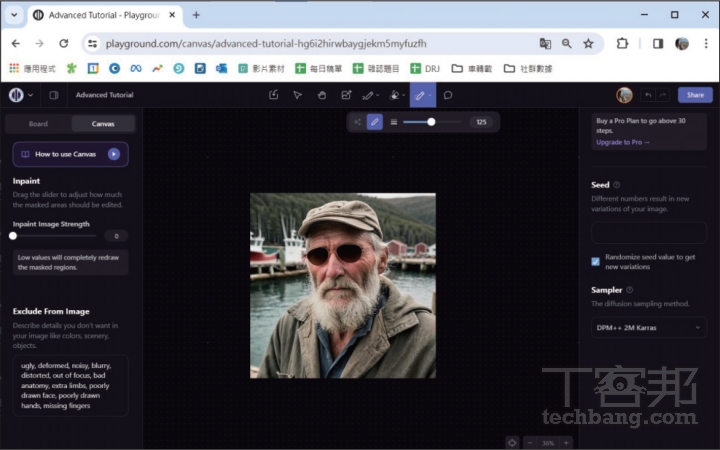This screenshot has width=720, height=450.
Task: Toggle the left sidebar panel icon
Action: [54, 95]
